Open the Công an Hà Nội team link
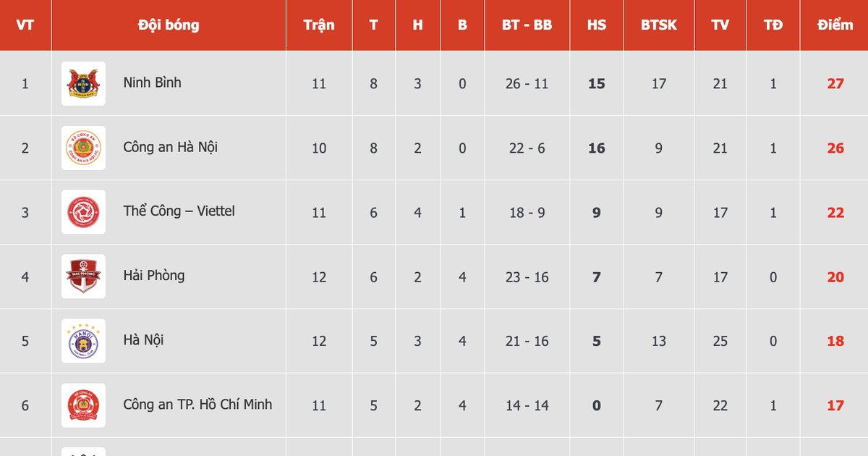This screenshot has height=456, width=868. tap(170, 147)
